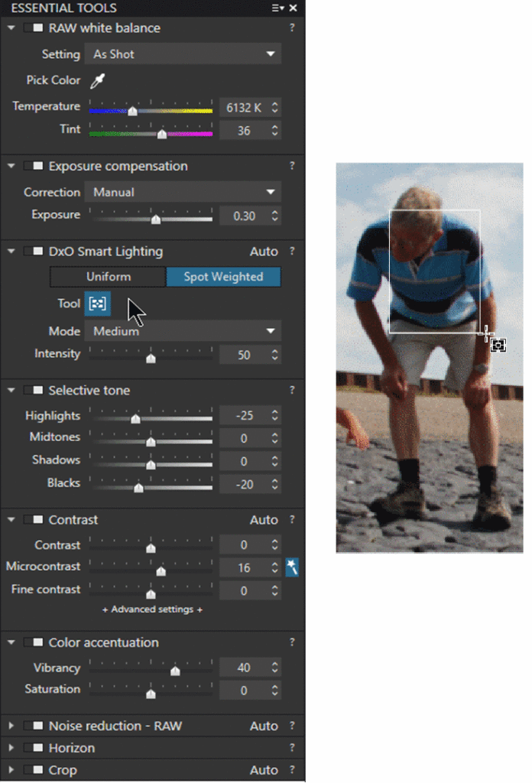Collapse the RAW white balance section
Image resolution: width=532 pixels, height=783 pixels.
coord(11,28)
